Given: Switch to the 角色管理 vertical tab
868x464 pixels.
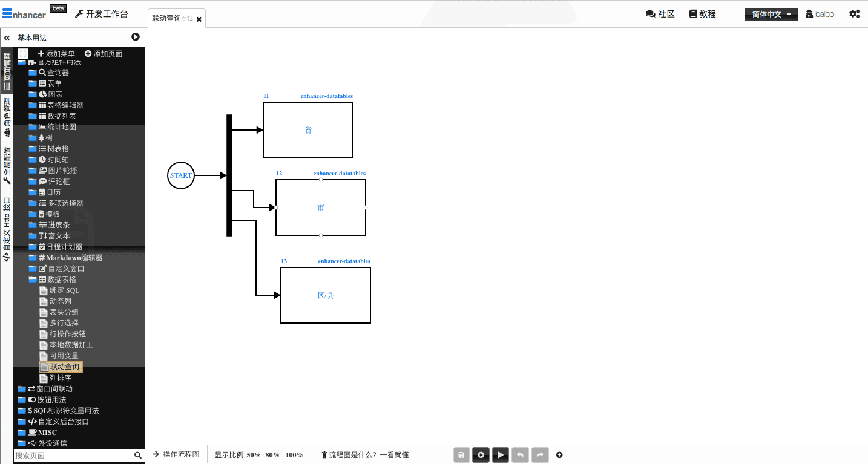Looking at the screenshot, I should click(x=7, y=117).
